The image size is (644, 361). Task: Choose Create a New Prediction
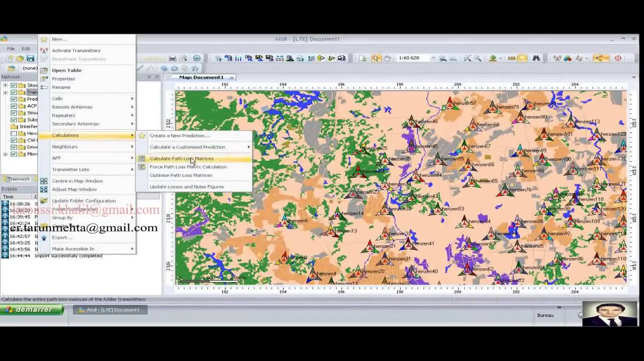tap(194, 136)
